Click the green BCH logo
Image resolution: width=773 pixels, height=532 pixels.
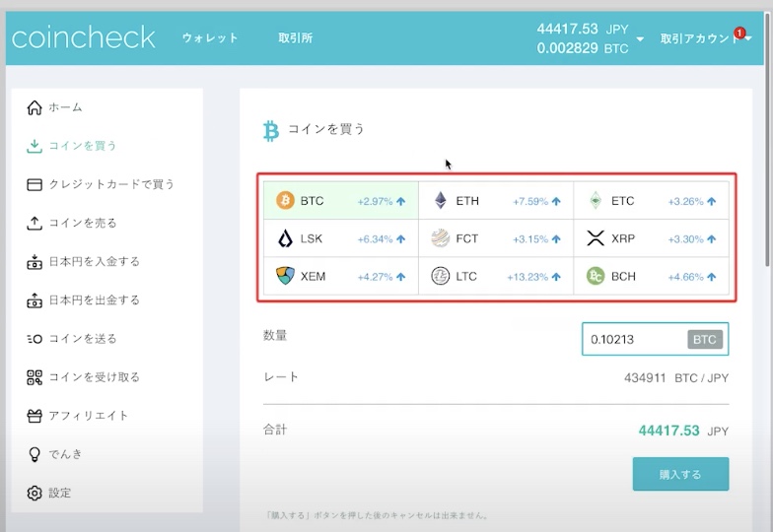596,276
